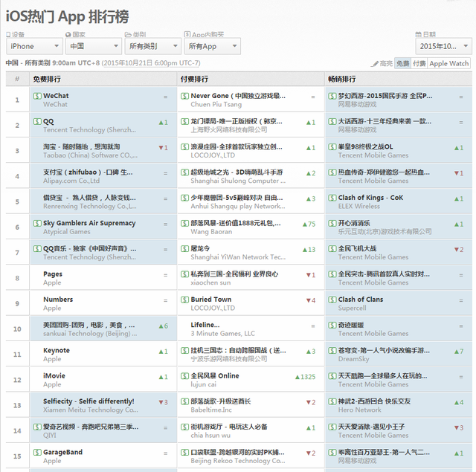Screen dimensions: 476x472
Task: Click publisher Babeltime.Inc
Action: coord(211,410)
